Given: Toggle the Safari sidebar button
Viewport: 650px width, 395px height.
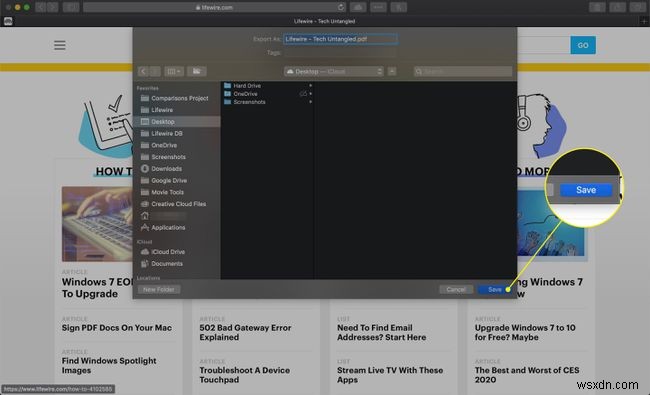Looking at the screenshot, I should (71, 7).
